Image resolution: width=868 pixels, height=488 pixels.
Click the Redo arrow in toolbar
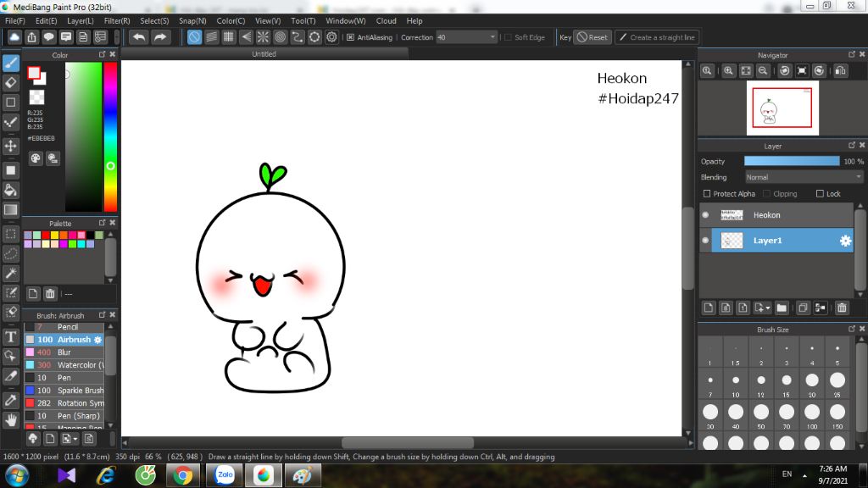tap(160, 37)
